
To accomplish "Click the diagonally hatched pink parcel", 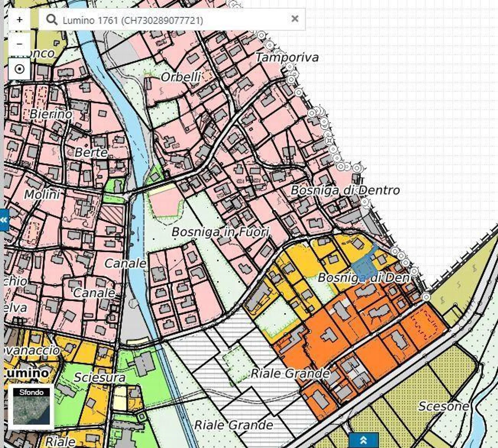I will 111,214.
